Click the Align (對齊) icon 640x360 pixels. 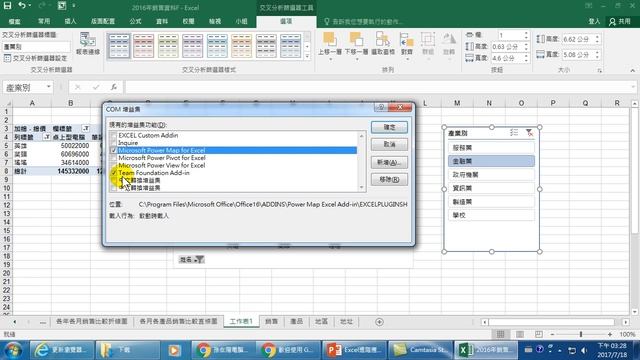407,40
